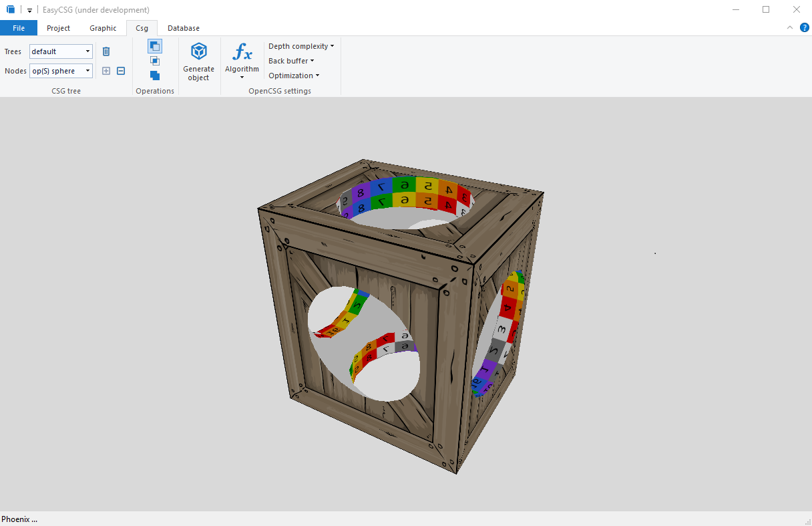The image size is (812, 526).
Task: Open the Algorithm fx dropdown
Action: point(242,61)
